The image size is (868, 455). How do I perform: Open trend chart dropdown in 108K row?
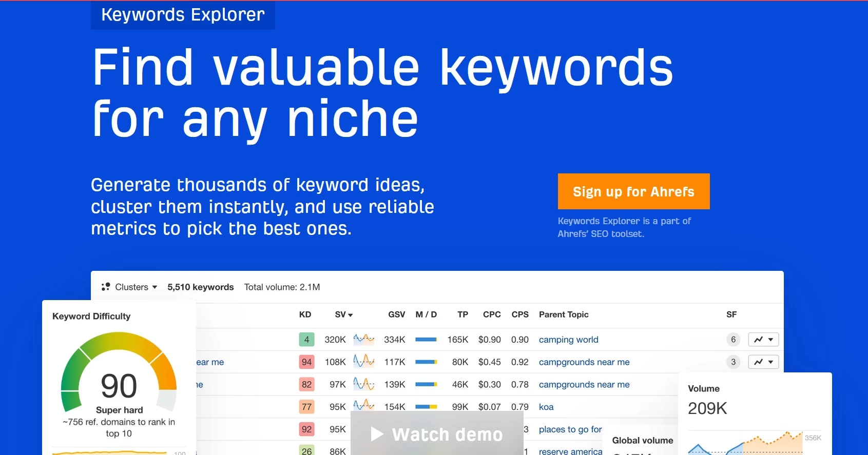763,362
